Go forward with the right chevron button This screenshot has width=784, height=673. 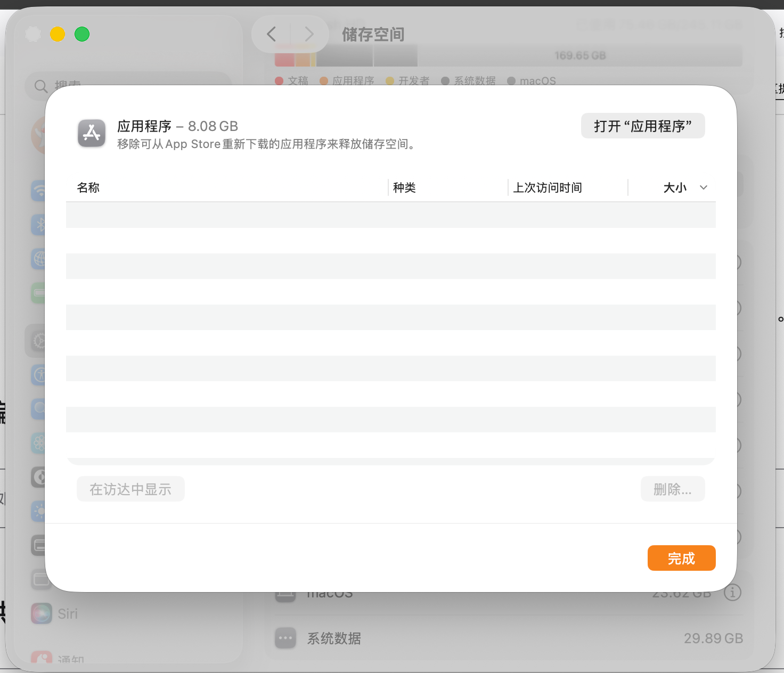tap(309, 34)
